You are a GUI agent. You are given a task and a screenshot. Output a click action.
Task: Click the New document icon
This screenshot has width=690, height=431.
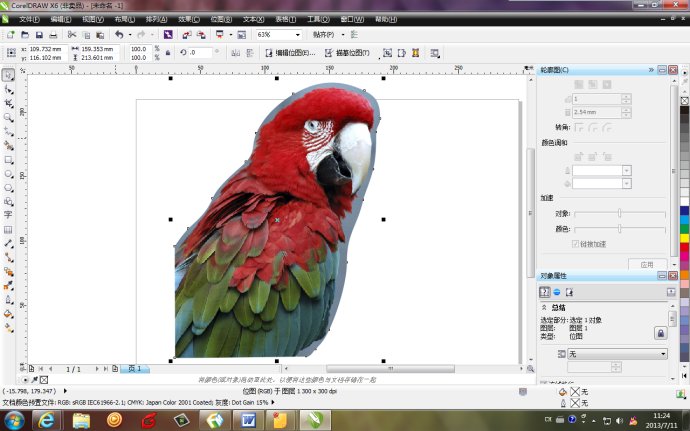click(x=9, y=35)
